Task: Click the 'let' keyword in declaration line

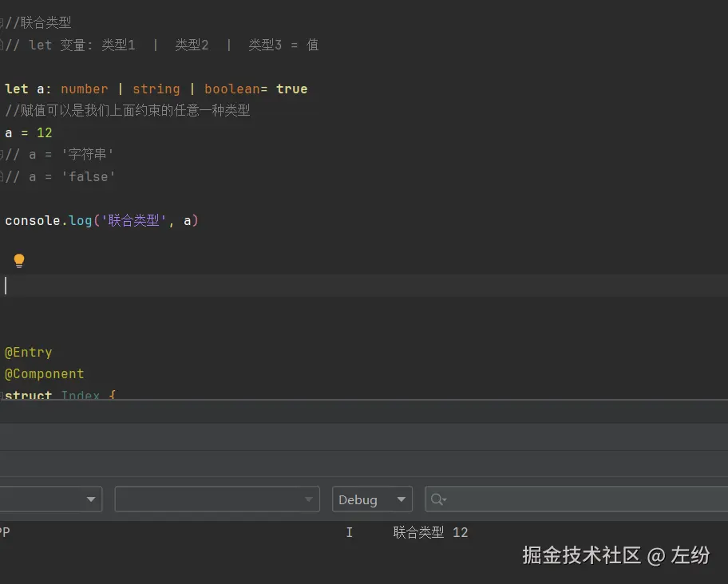Action: pos(17,89)
